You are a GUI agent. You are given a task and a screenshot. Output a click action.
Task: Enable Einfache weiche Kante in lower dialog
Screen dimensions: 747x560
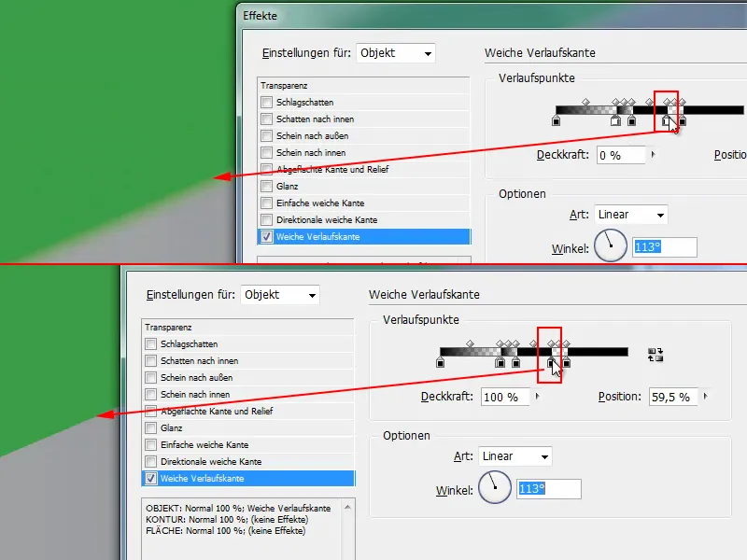pyautogui.click(x=151, y=445)
